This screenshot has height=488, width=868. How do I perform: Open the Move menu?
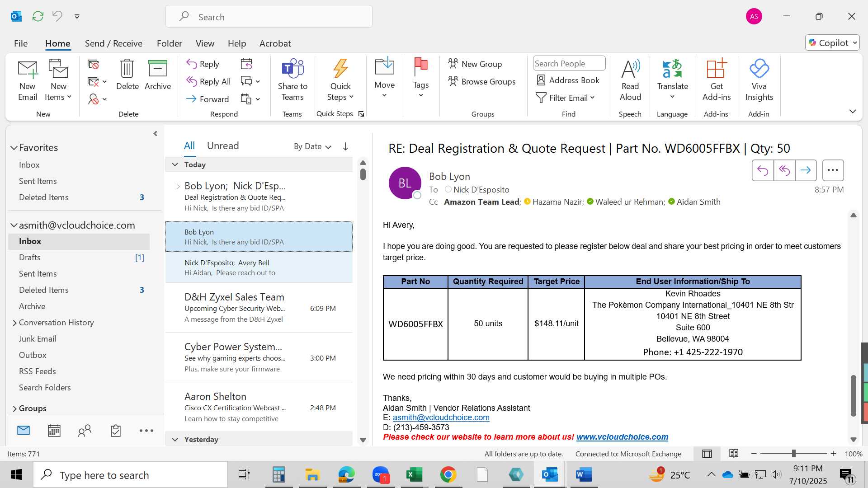[385, 78]
